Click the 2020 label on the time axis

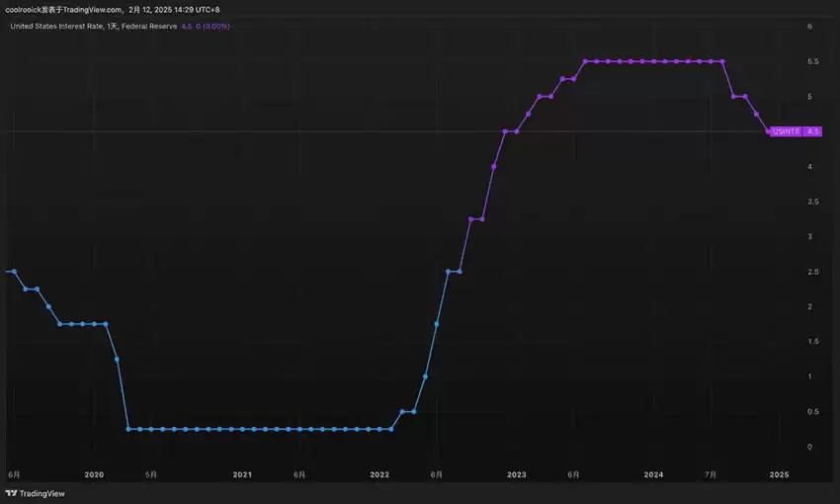(94, 474)
